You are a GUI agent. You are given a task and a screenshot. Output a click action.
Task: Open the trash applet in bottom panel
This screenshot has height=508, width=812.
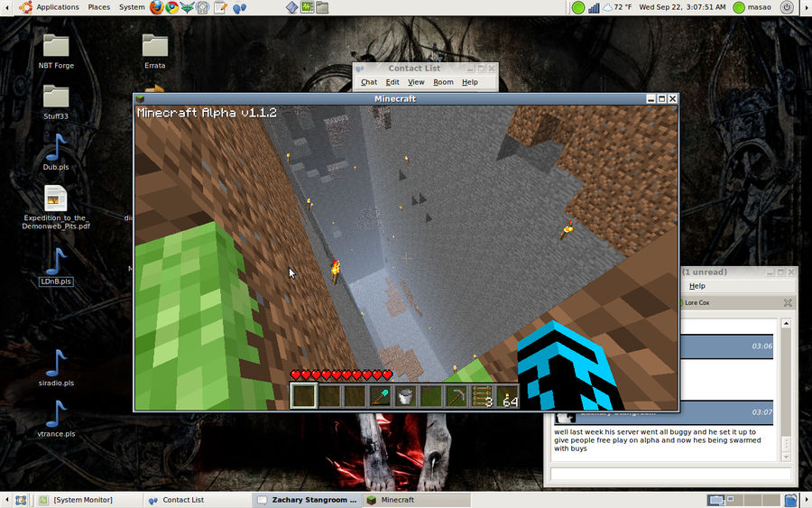tap(790, 500)
